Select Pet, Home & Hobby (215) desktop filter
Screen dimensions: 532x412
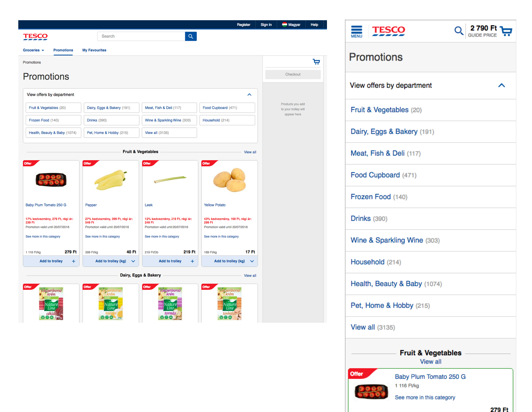pyautogui.click(x=111, y=133)
